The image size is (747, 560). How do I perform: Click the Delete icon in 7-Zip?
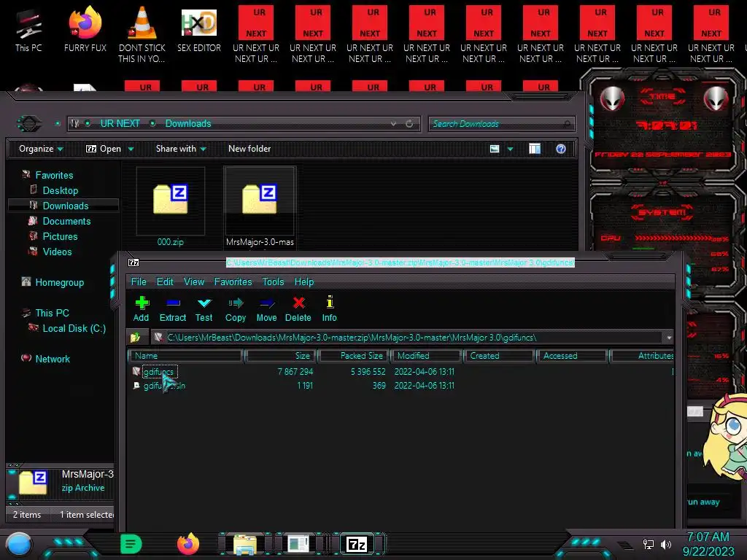[x=298, y=308]
